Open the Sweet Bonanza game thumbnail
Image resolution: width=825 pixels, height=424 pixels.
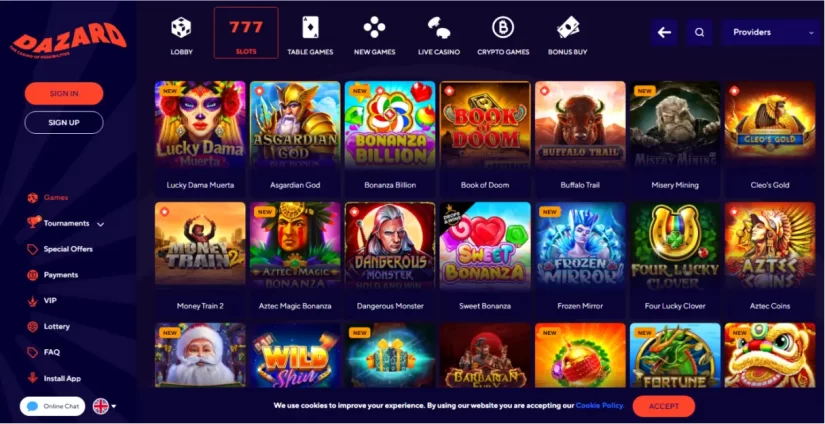coord(485,246)
